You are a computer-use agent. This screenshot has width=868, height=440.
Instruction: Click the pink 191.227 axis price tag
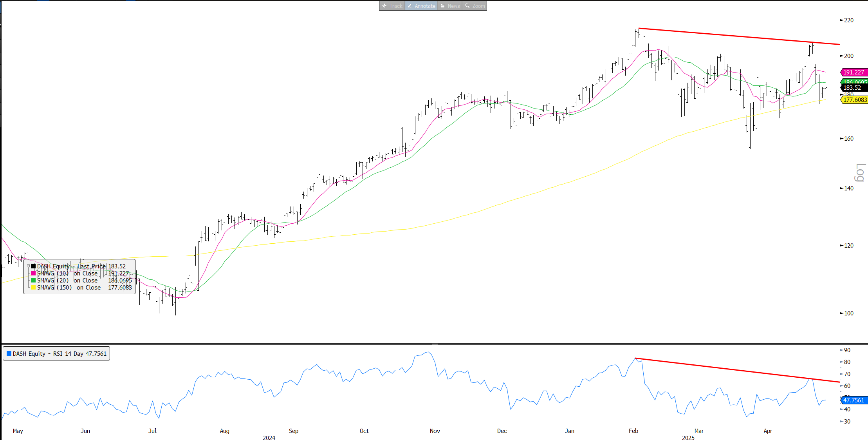pyautogui.click(x=854, y=72)
